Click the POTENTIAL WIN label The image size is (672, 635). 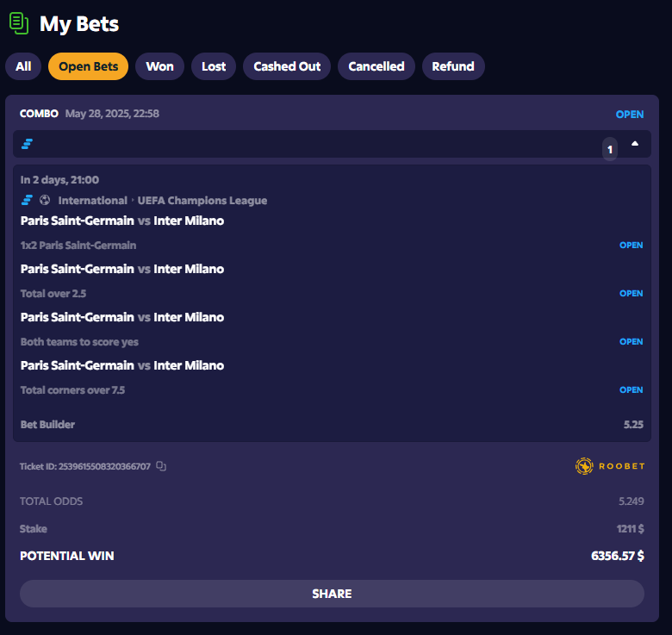67,556
